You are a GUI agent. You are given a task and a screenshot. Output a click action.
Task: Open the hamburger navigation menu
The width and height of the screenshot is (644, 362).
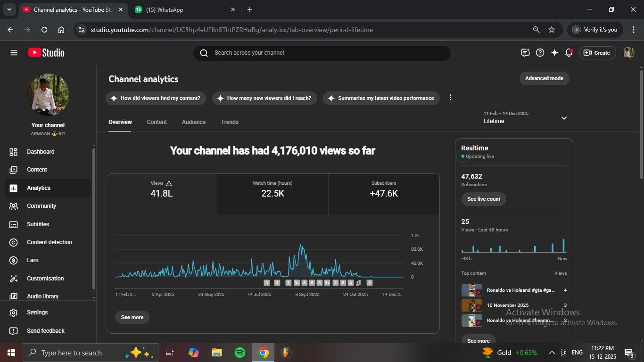pyautogui.click(x=14, y=53)
